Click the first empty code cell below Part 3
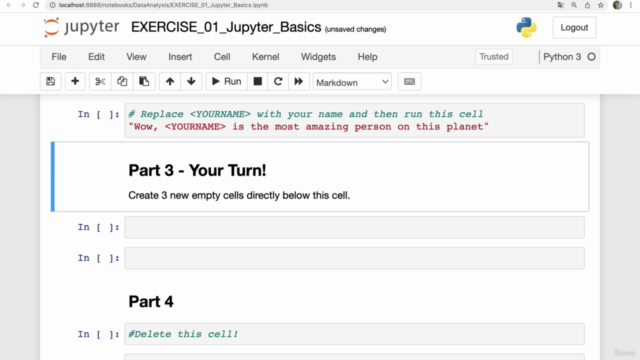The height and width of the screenshot is (360, 640). 354,227
